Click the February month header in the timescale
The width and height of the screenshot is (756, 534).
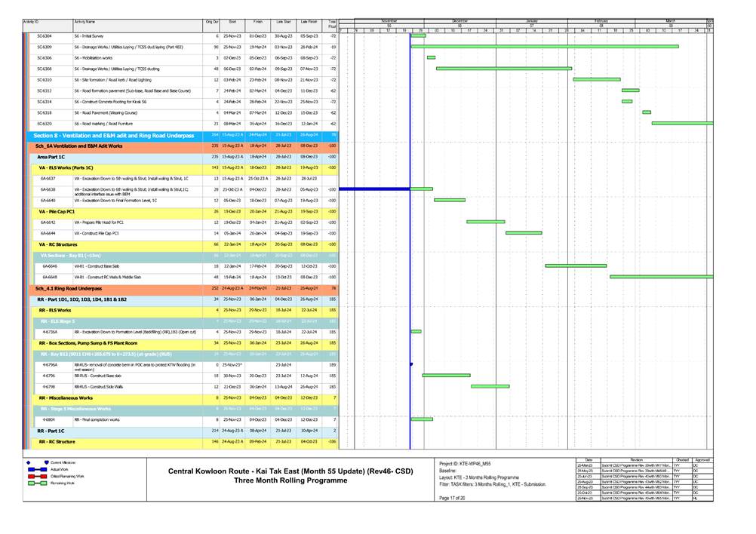point(601,20)
